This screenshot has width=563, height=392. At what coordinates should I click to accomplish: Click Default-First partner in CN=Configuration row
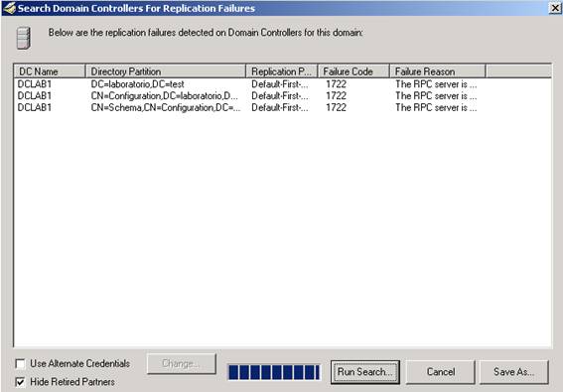tap(280, 96)
